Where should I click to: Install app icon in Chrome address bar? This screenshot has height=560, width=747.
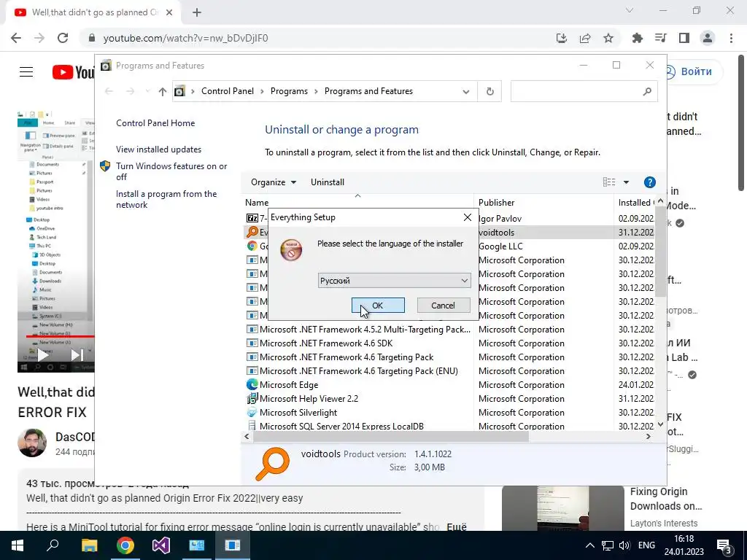(562, 38)
